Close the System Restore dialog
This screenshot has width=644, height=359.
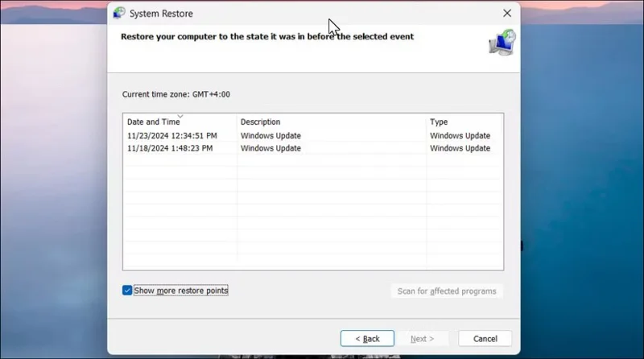tap(506, 13)
